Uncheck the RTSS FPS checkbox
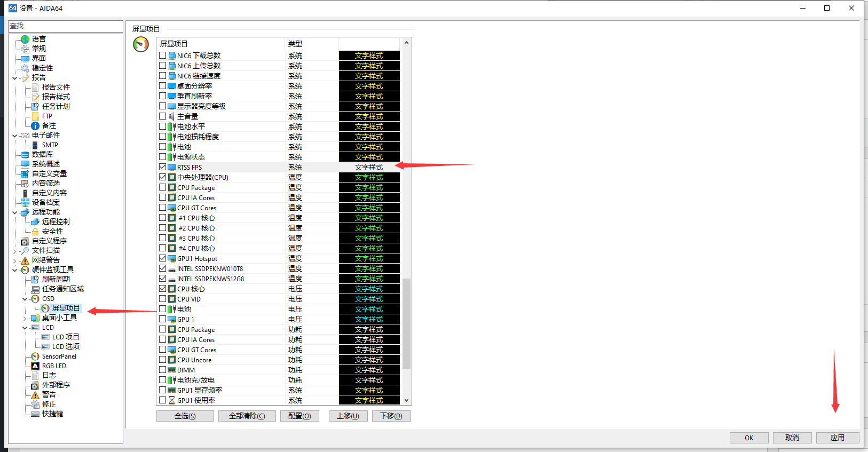This screenshot has height=452, width=868. point(163,167)
